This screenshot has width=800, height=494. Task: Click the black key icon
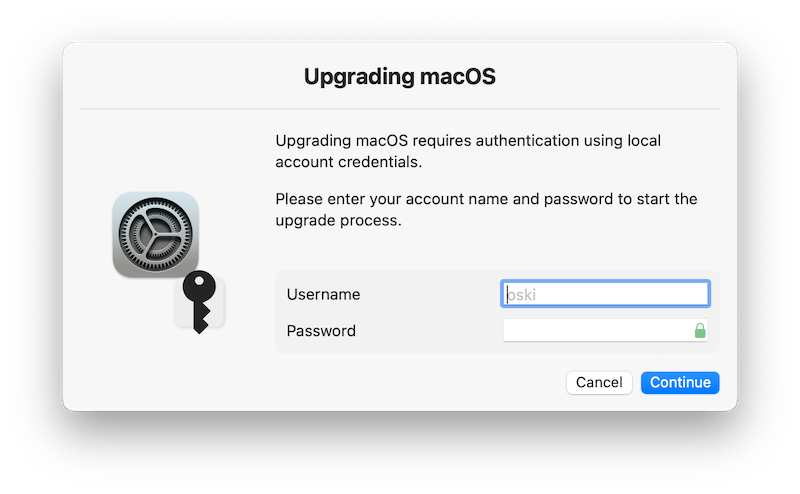[199, 302]
